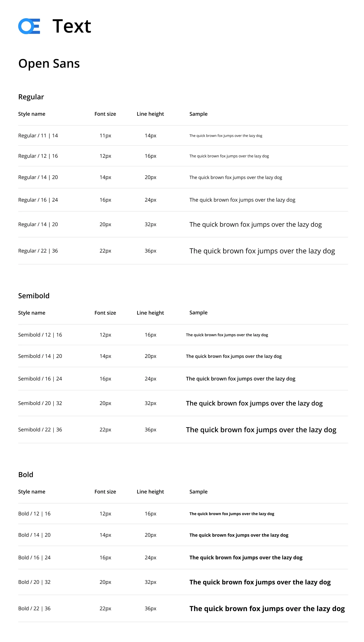Click the "Semibold / 22 | 36" sample sentence
364x642 pixels.
click(261, 429)
